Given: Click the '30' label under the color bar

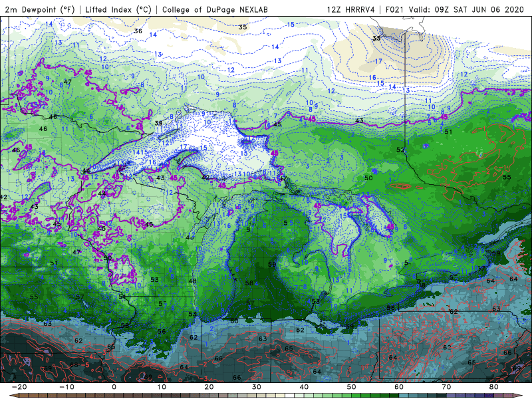Looking at the screenshot, I should [257, 387].
